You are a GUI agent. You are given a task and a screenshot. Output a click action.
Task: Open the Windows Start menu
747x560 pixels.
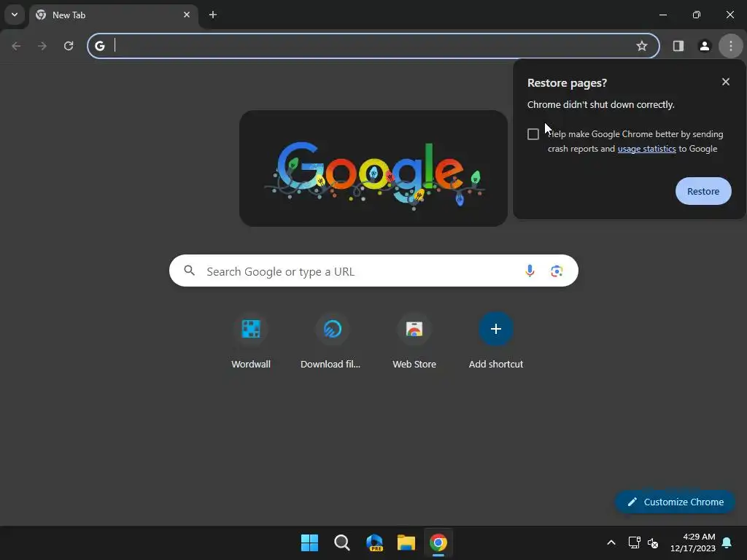point(309,542)
